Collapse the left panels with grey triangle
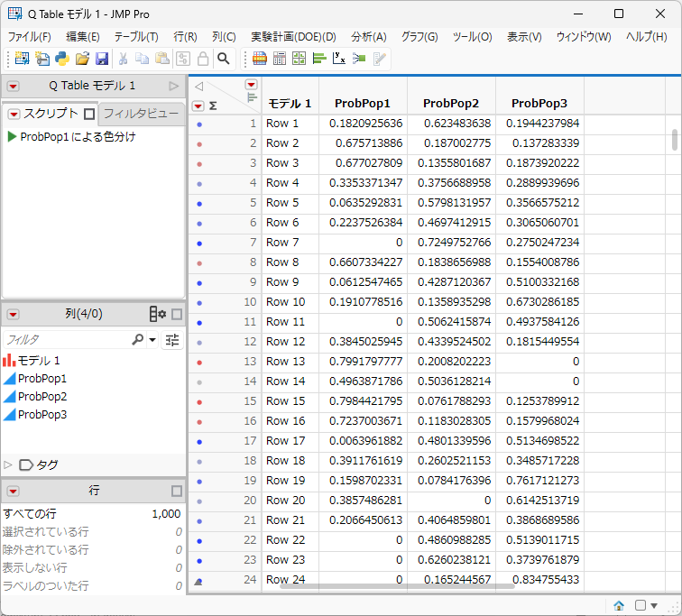Image resolution: width=682 pixels, height=616 pixels. pos(198,87)
